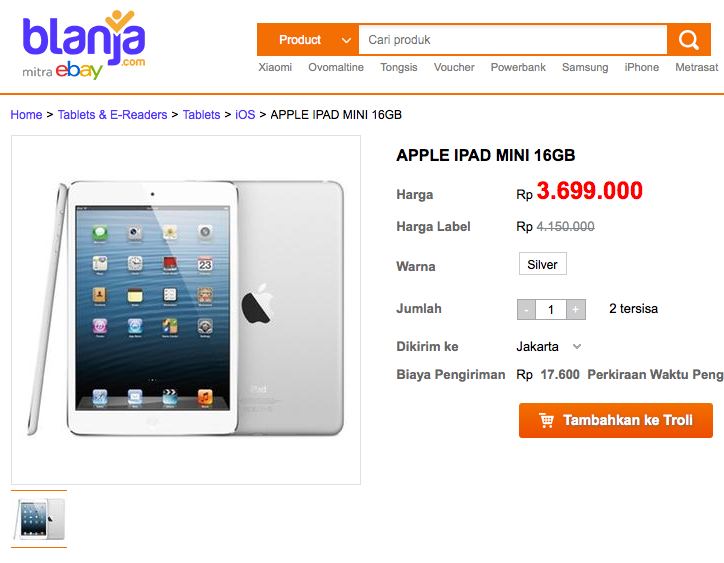This screenshot has height=563, width=724.
Task: Navigate to the iOS breadcrumb
Action: [245, 115]
